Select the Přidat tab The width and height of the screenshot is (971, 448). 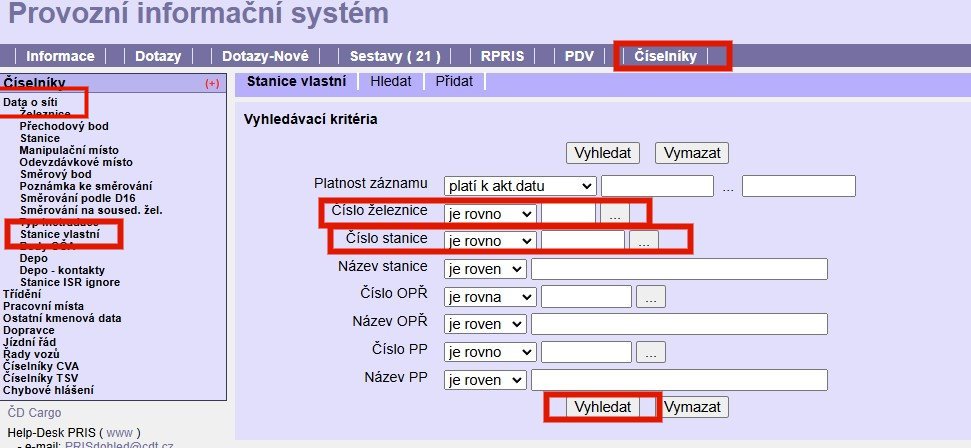coord(454,81)
